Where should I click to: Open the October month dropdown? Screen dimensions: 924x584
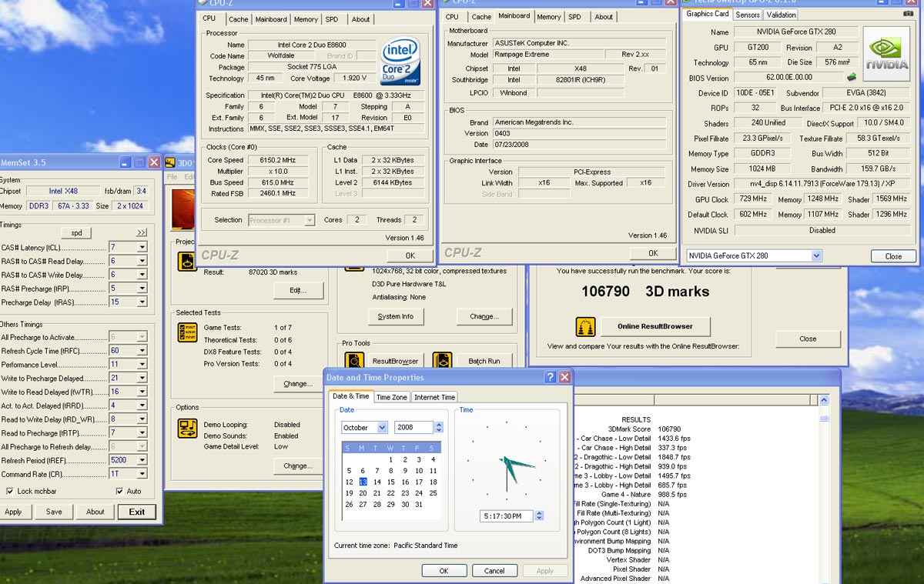coord(382,428)
